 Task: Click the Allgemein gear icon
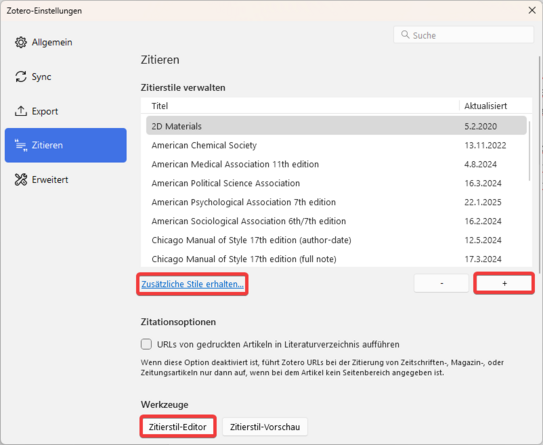(x=21, y=42)
